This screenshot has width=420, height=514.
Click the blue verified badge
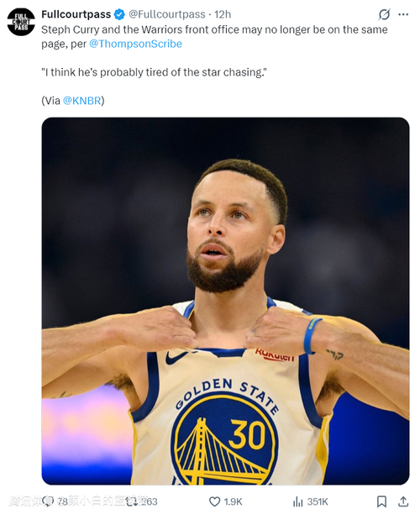(119, 14)
